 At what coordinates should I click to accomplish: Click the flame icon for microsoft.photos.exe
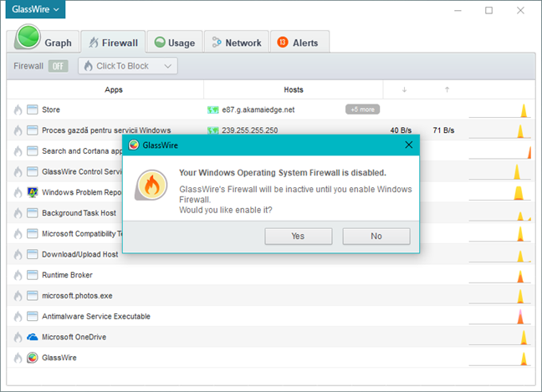18,296
